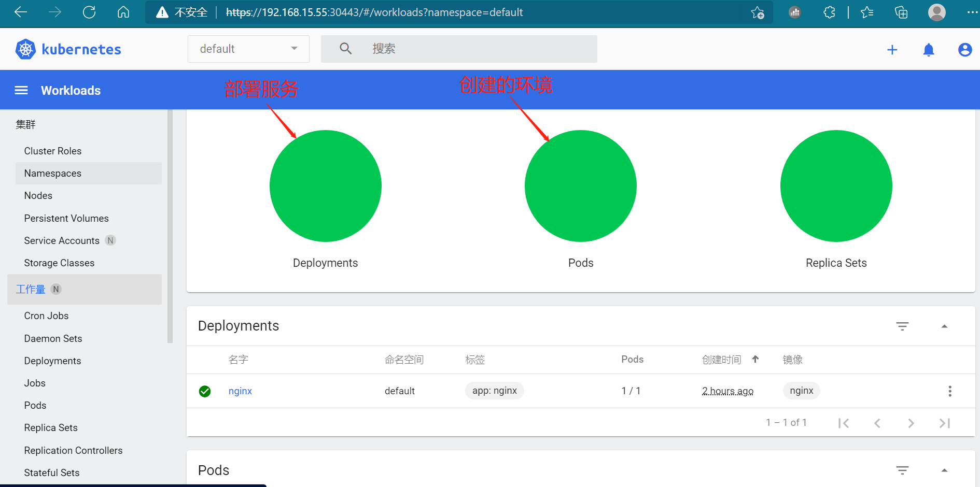Focus the 搜索 search input field
Screen dimensions: 980x487
pyautogui.click(x=459, y=49)
